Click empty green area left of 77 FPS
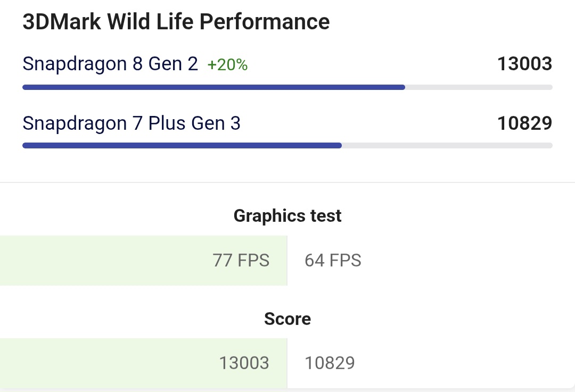Viewport: 575px width, 392px height. [96, 261]
